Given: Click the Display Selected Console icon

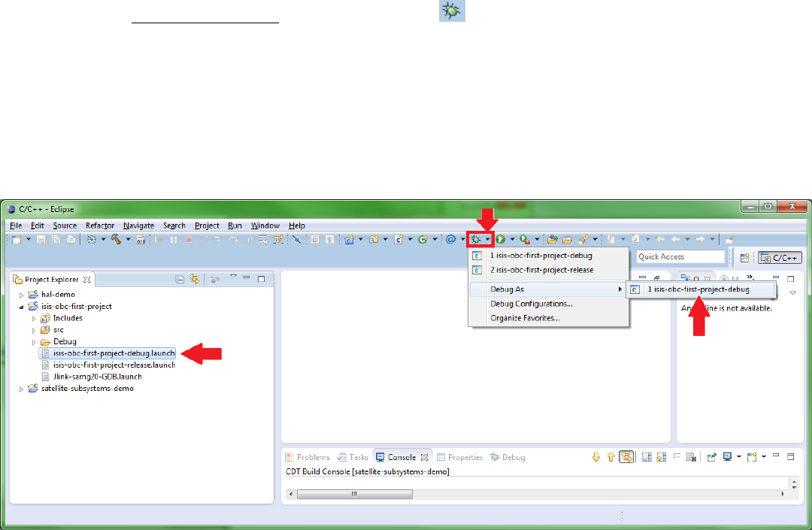Looking at the screenshot, I should (x=727, y=457).
